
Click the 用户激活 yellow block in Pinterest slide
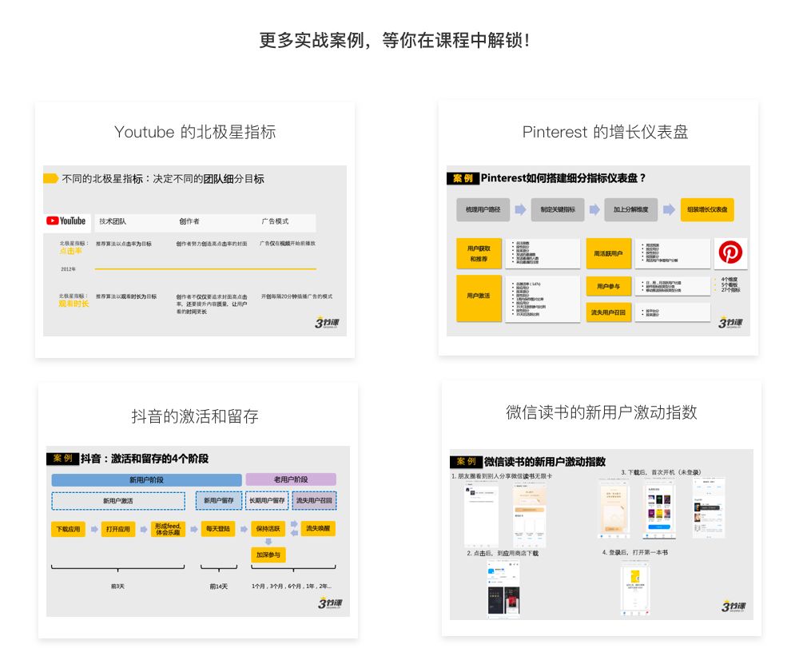point(479,298)
